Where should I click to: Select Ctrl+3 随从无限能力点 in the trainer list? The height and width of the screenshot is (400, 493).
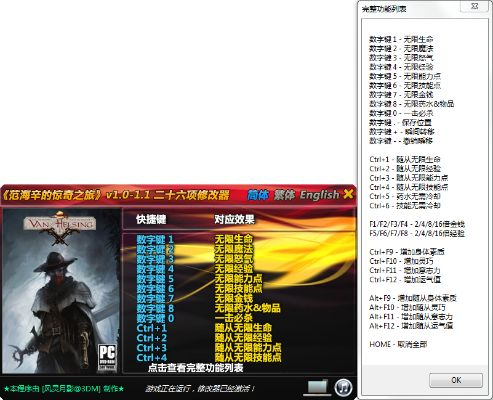pyautogui.click(x=209, y=348)
